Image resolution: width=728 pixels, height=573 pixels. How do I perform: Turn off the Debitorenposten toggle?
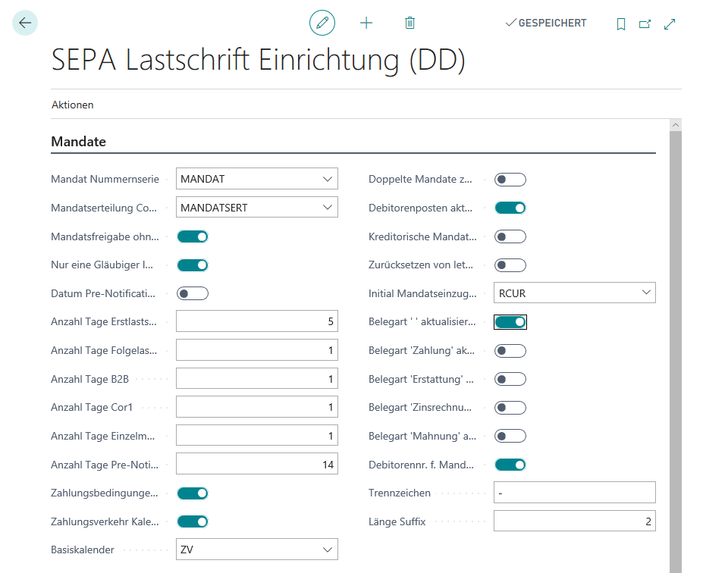[510, 207]
